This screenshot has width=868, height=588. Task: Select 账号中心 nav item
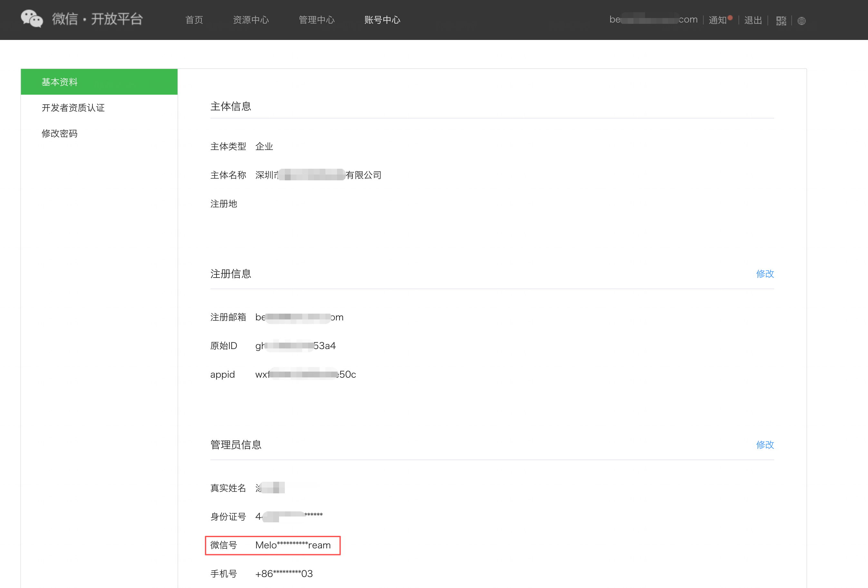click(x=382, y=20)
